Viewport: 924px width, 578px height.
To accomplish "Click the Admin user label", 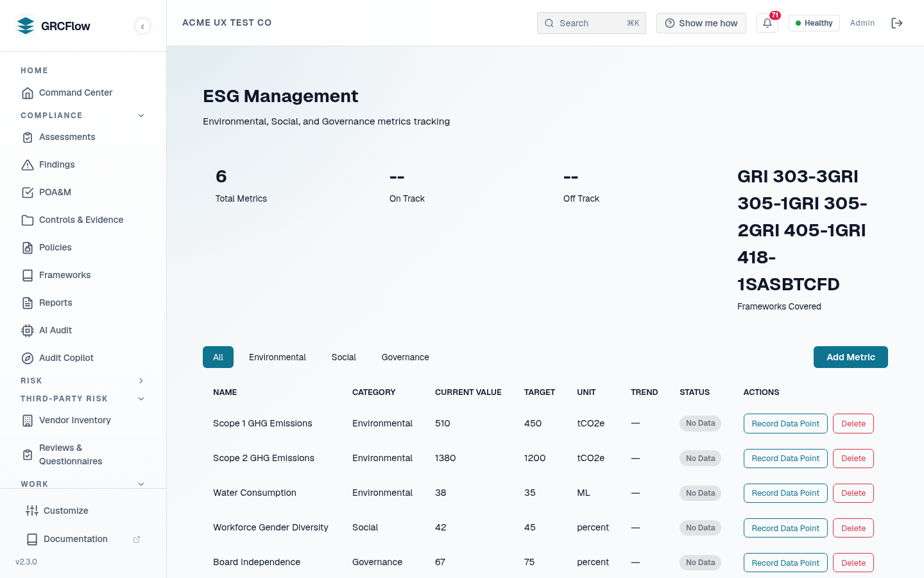I will coord(862,23).
